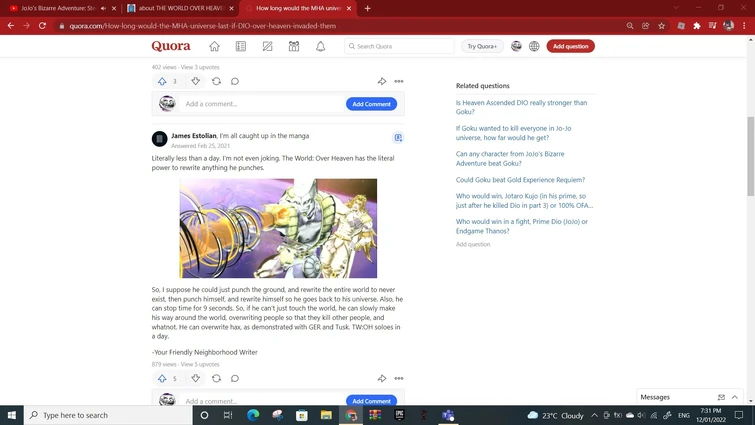Click the Try Quora+ button
The width and height of the screenshot is (755, 425).
coord(482,46)
